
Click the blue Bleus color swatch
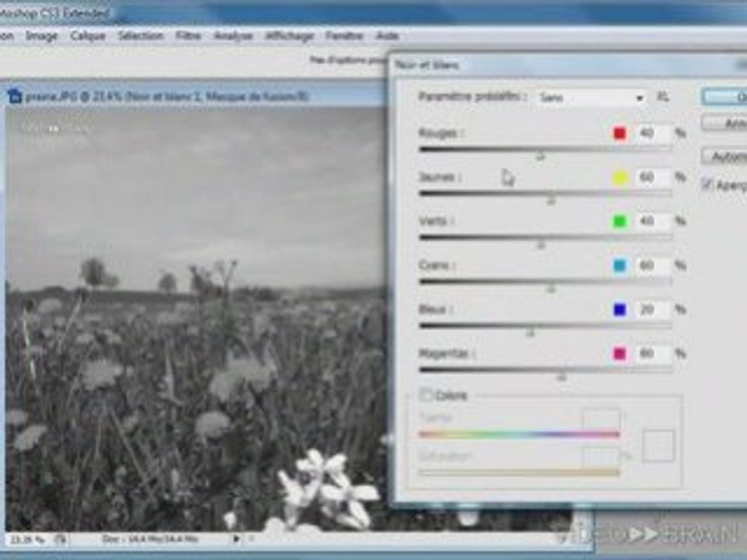click(619, 310)
